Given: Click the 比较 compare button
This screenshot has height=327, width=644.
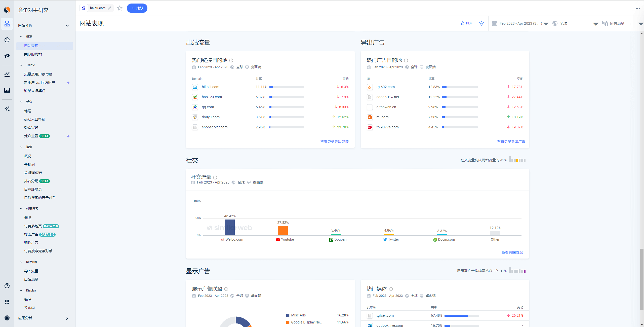Looking at the screenshot, I should (x=137, y=8).
